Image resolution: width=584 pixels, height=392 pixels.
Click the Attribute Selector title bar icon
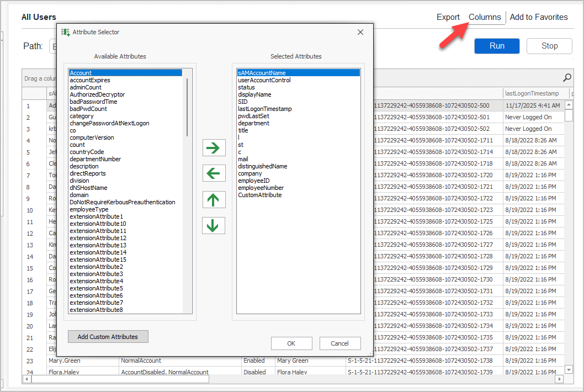click(x=66, y=31)
